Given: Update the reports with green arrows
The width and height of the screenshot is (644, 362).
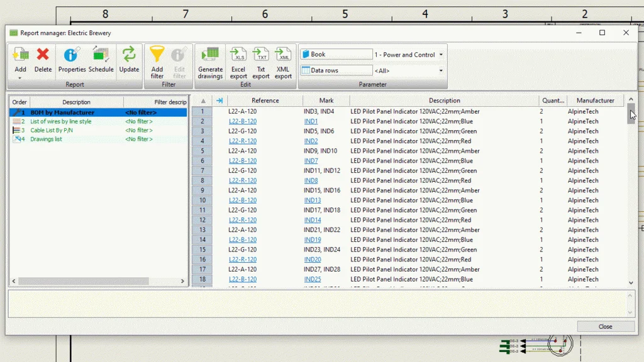Looking at the screenshot, I should point(129,58).
